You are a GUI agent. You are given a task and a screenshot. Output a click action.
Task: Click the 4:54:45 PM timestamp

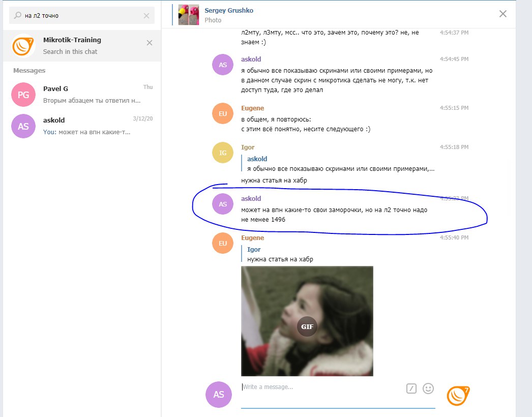[x=454, y=59]
